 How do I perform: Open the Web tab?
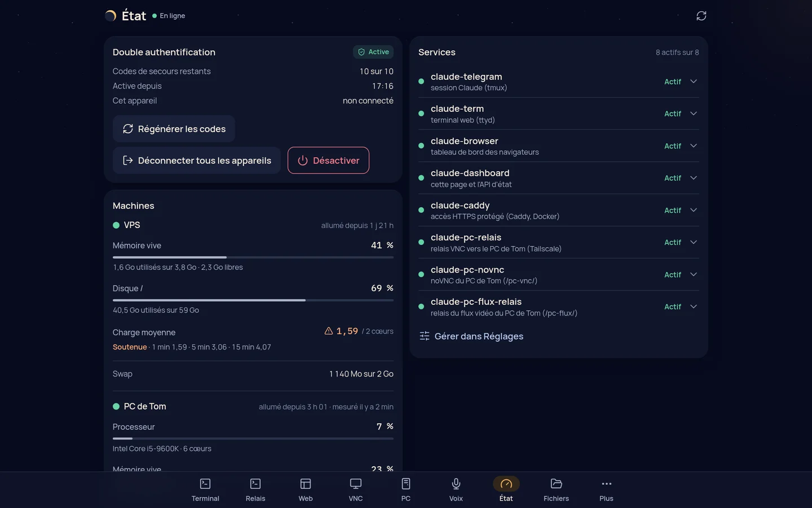pyautogui.click(x=306, y=490)
